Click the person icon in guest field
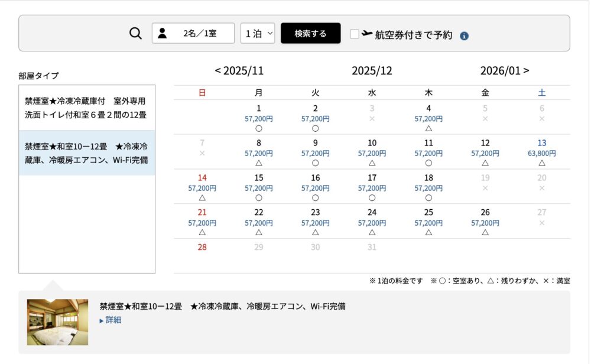The height and width of the screenshot is (364, 591). click(x=163, y=34)
